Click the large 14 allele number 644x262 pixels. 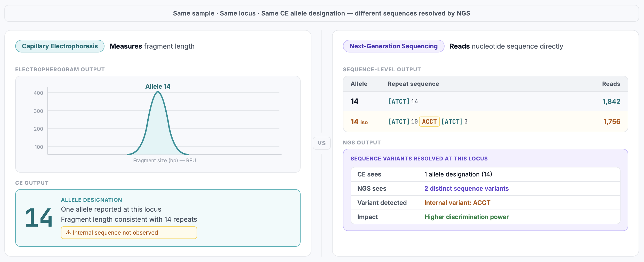pos(39,218)
